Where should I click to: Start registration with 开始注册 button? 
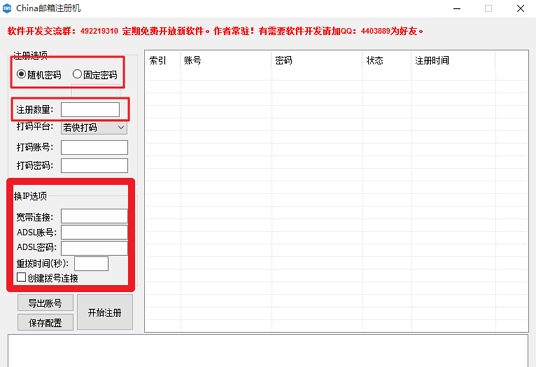pos(105,312)
